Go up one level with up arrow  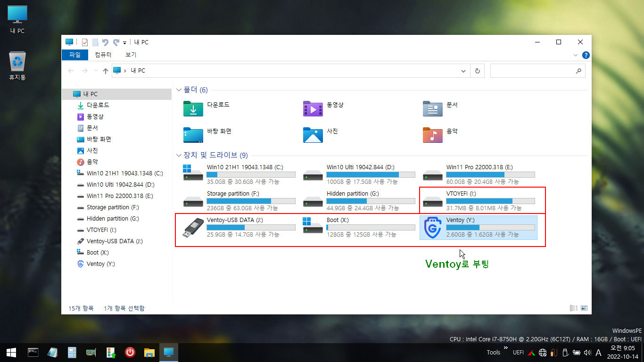(x=106, y=71)
